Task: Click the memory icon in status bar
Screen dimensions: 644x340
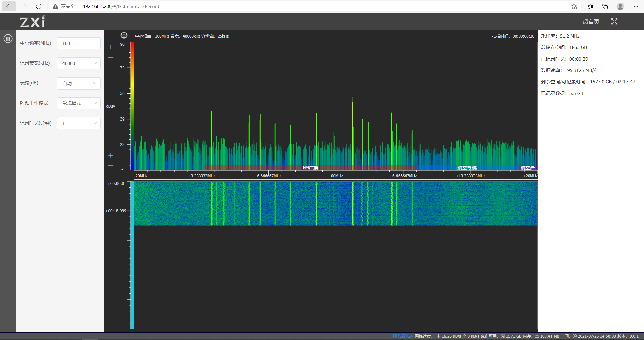Action: [x=537, y=336]
